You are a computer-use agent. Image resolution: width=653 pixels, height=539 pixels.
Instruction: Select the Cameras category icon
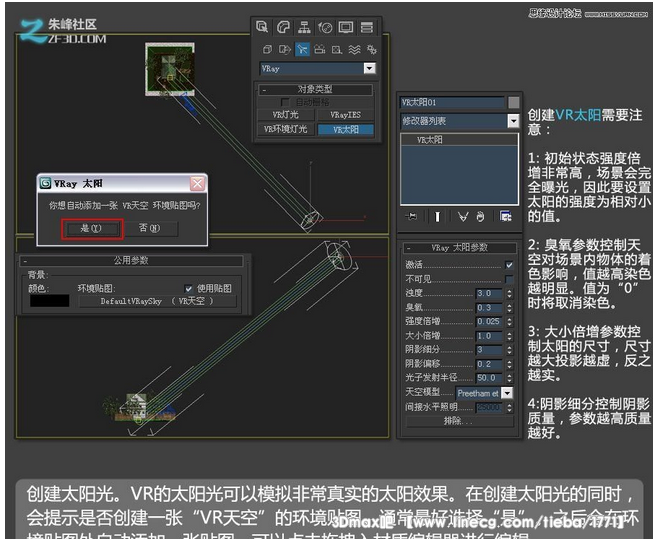point(319,50)
